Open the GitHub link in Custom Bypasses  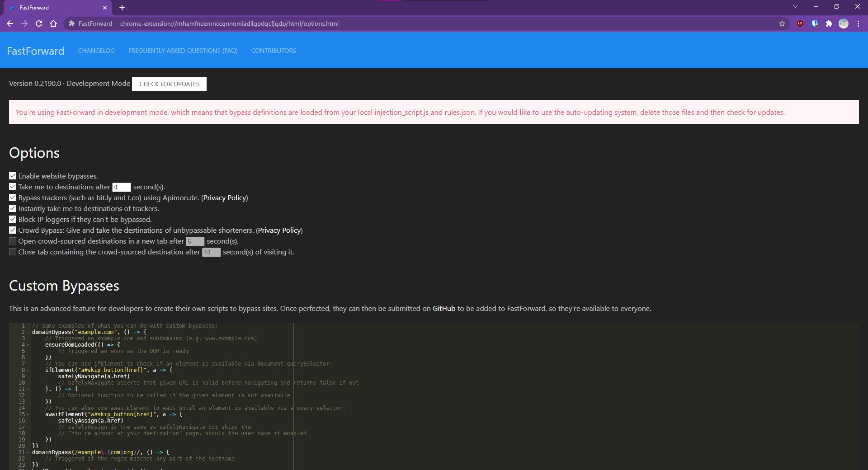tap(444, 308)
